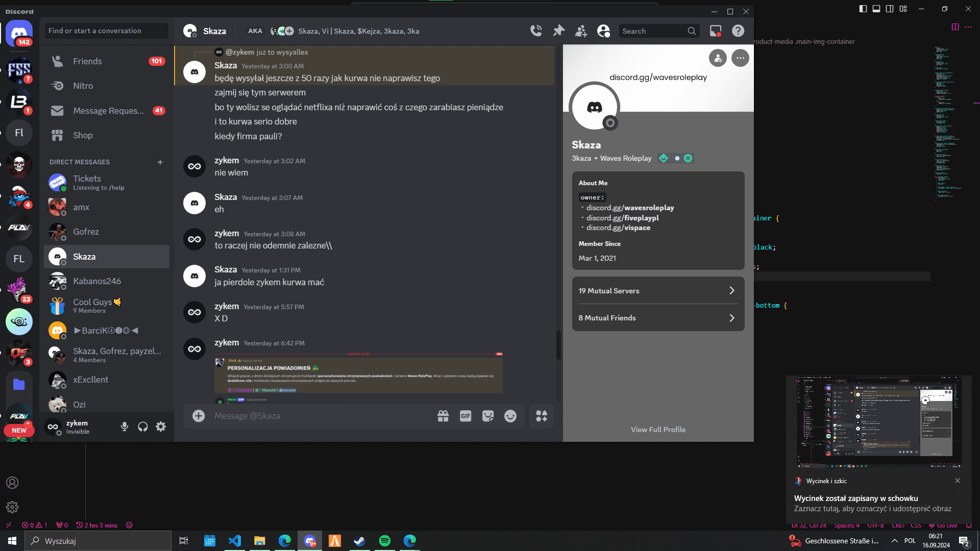980x551 pixels.
Task: Open DM with amx
Action: pos(107,207)
